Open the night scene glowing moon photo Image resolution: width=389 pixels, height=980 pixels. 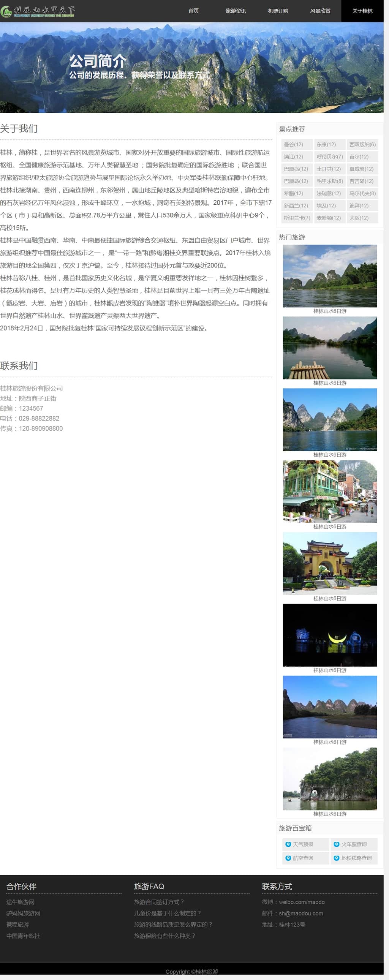tap(330, 635)
